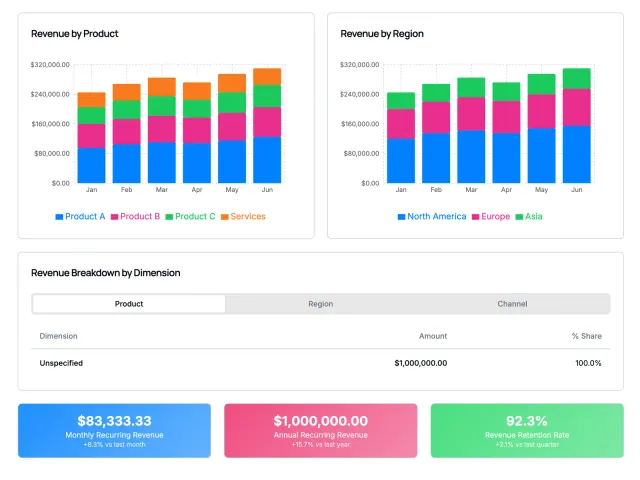Image resolution: width=640 pixels, height=480 pixels.
Task: Click the Jun bar in Revenue by Product
Action: pyautogui.click(x=267, y=126)
